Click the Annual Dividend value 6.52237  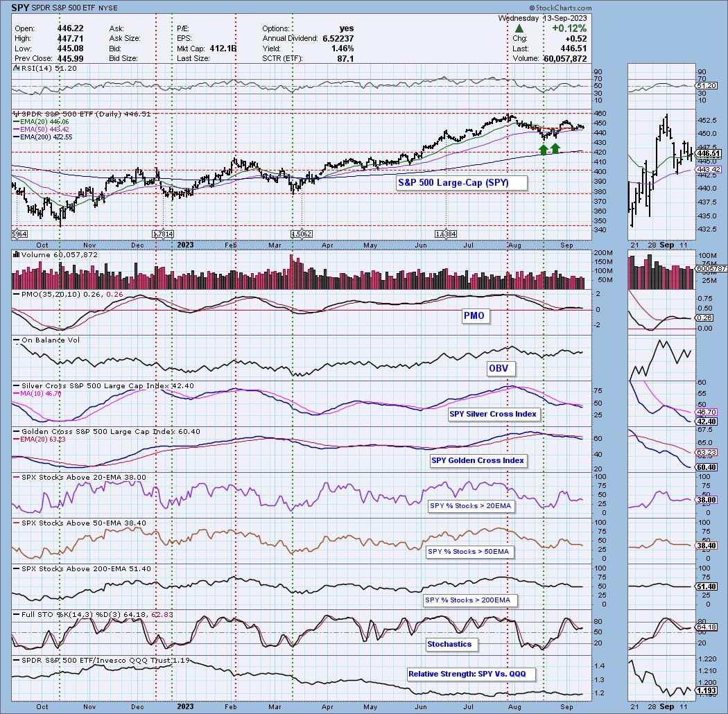[338, 39]
